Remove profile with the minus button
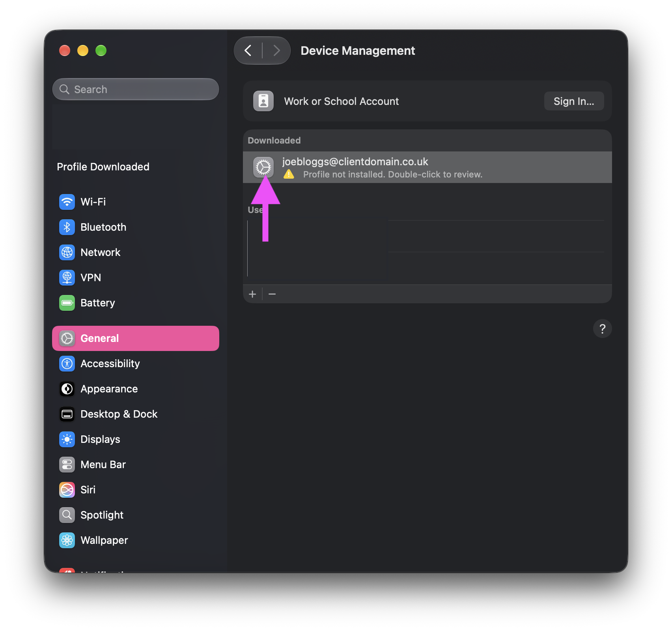 [272, 294]
